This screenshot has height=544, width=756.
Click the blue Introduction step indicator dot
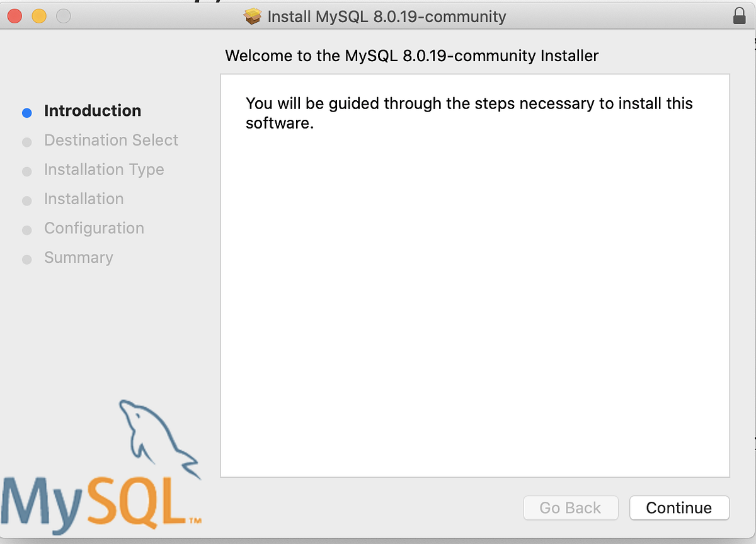pyautogui.click(x=26, y=112)
